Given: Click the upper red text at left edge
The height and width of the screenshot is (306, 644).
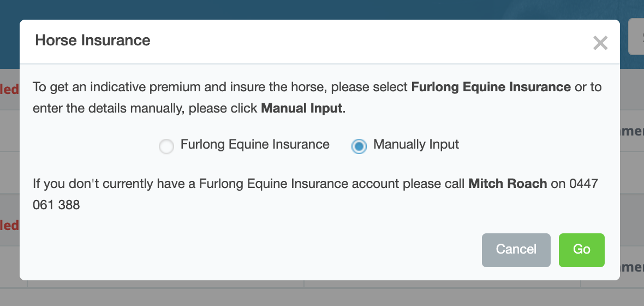Looking at the screenshot, I should [9, 89].
